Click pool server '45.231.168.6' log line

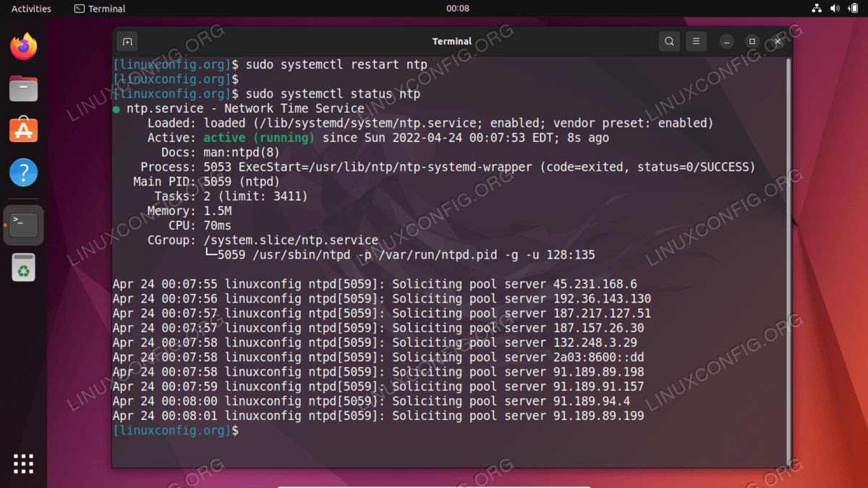(x=375, y=284)
